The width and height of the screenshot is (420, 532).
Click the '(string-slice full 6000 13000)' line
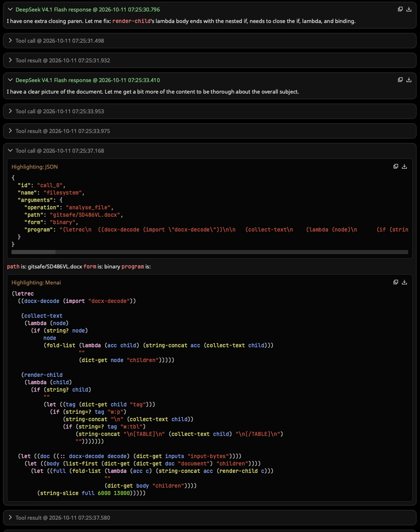pyautogui.click(x=91, y=493)
